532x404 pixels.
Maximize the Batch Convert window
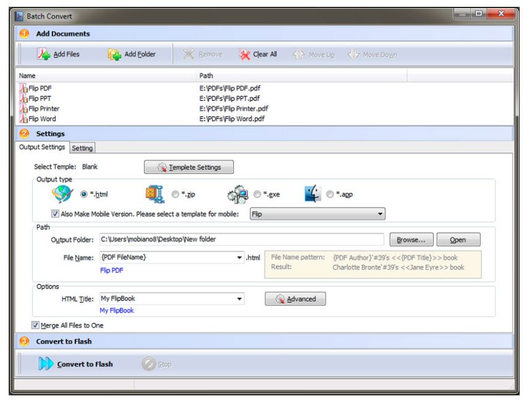tap(479, 14)
